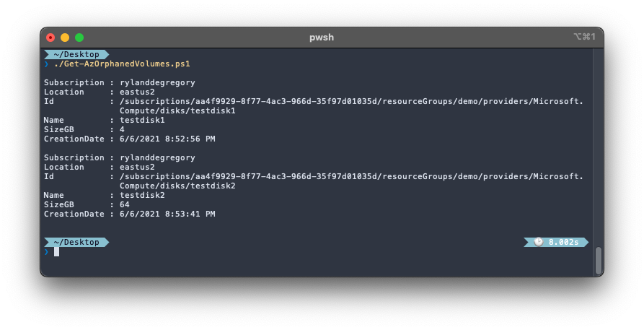The image size is (644, 330).
Task: Click the terminal cursor block
Action: coord(57,251)
